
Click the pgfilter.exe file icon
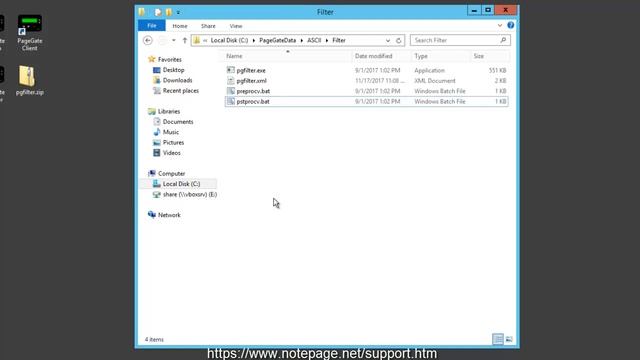click(x=231, y=70)
